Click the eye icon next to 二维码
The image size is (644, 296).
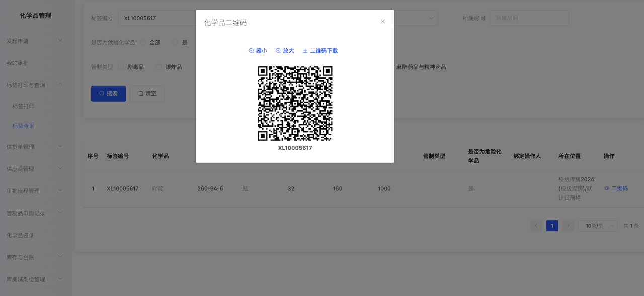pos(607,188)
